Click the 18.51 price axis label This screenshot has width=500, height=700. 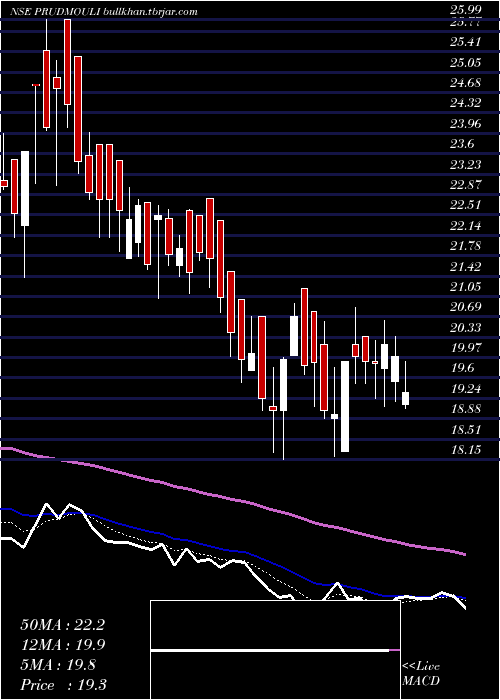[x=466, y=430]
